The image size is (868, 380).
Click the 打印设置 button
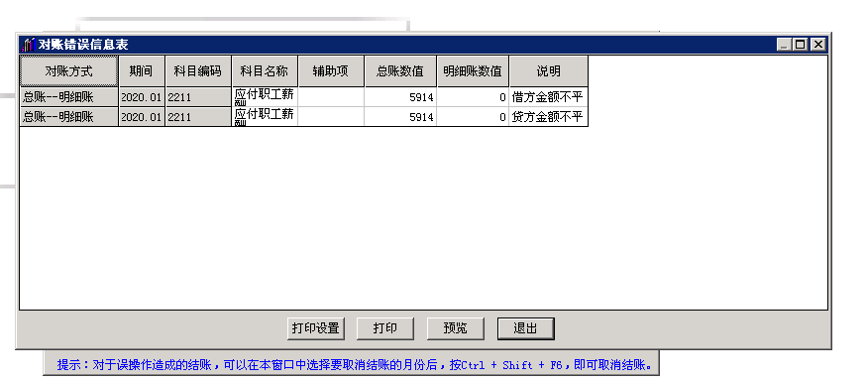pyautogui.click(x=315, y=328)
